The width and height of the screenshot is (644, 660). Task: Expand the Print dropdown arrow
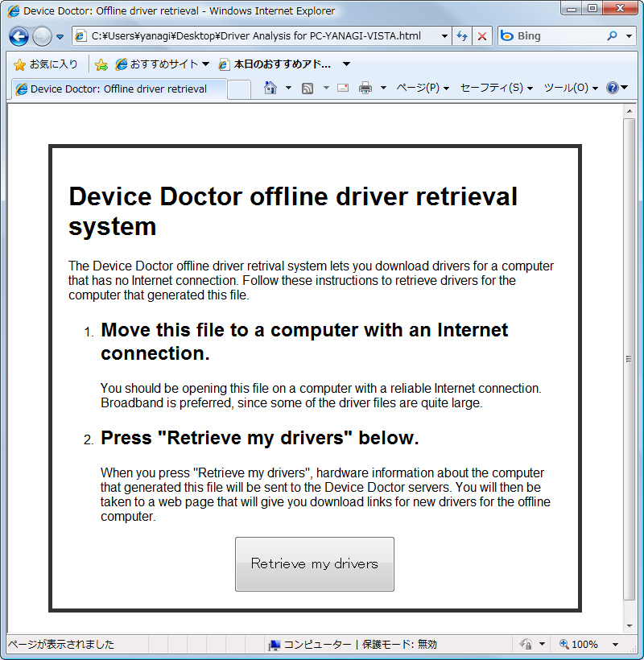point(383,88)
